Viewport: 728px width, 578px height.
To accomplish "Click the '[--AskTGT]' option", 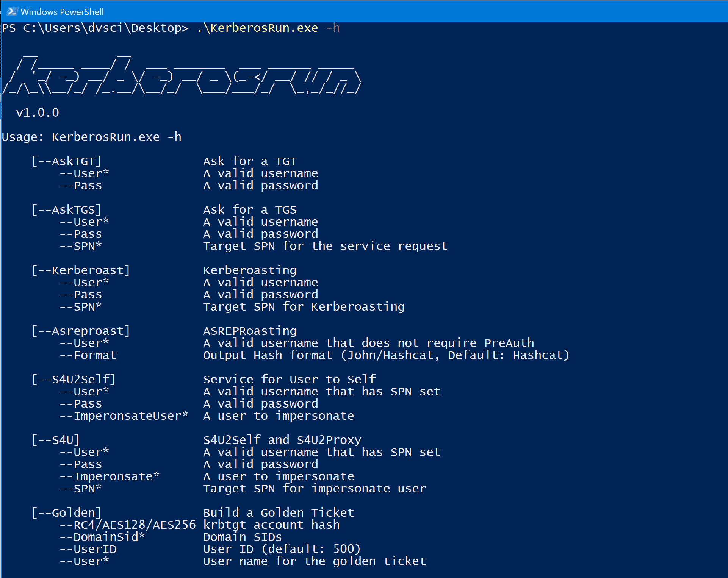I will coord(66,161).
